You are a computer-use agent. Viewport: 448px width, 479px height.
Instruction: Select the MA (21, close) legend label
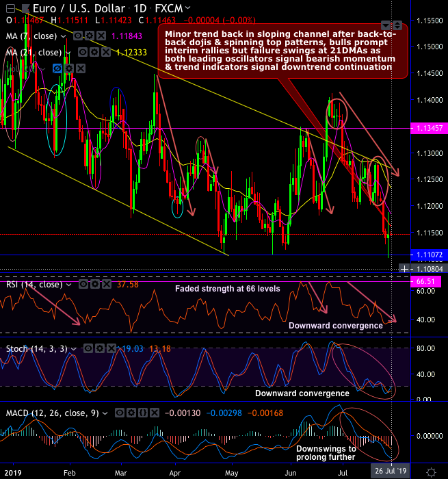(34, 53)
